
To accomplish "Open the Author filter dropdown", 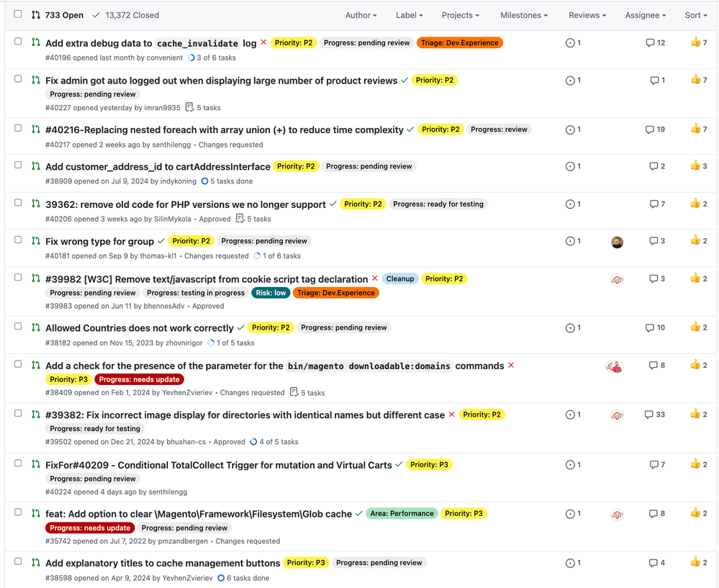I will [x=361, y=15].
